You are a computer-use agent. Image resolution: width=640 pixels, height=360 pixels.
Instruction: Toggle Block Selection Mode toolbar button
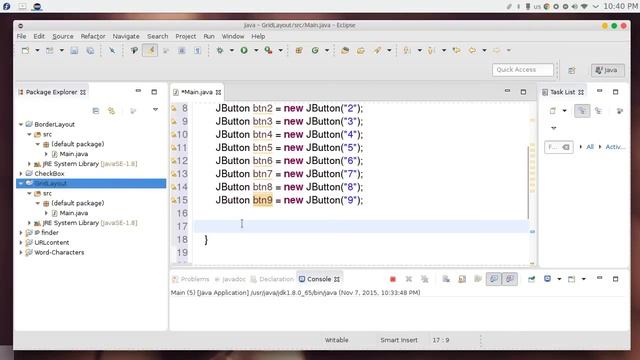coord(182,50)
